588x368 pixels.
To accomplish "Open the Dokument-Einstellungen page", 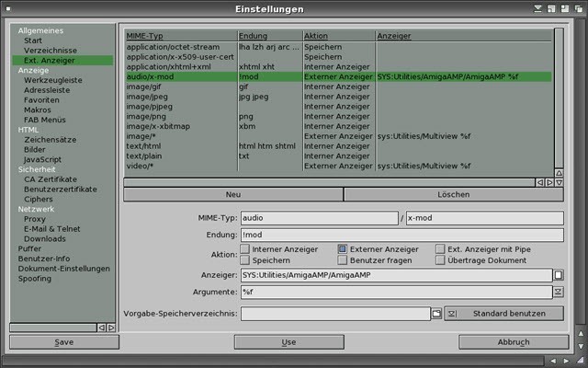I will point(63,269).
